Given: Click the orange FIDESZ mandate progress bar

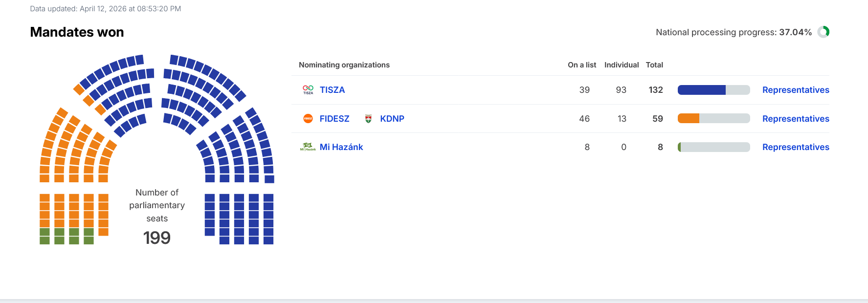Looking at the screenshot, I should (713, 118).
